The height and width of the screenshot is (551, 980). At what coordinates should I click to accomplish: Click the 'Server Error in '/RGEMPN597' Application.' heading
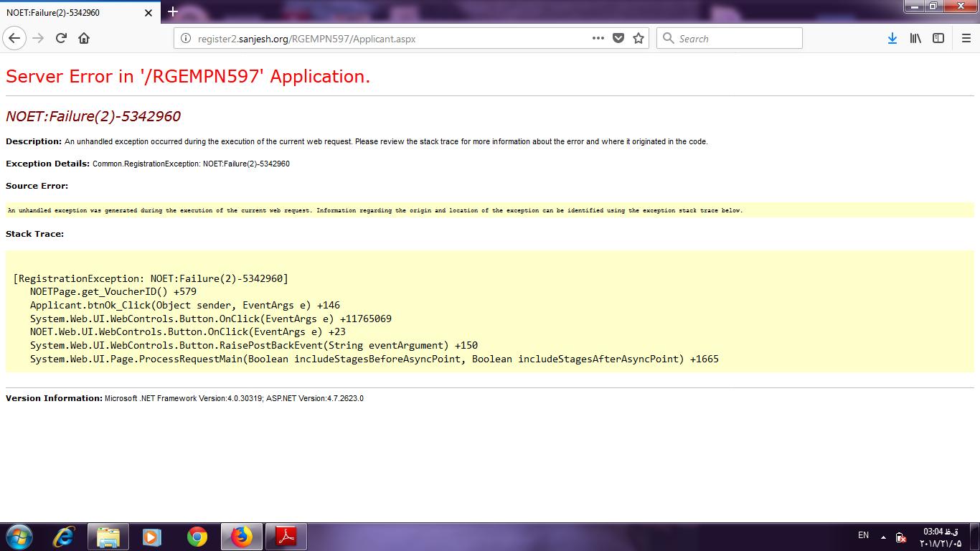click(188, 76)
